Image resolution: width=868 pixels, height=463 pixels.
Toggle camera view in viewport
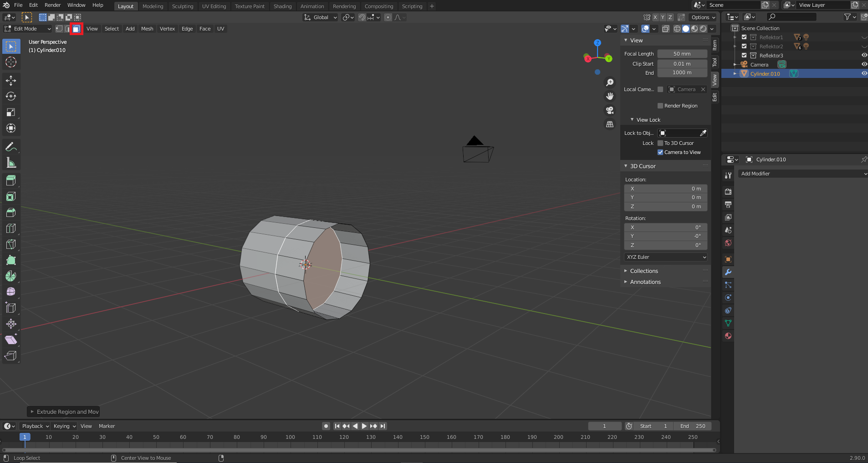609,110
